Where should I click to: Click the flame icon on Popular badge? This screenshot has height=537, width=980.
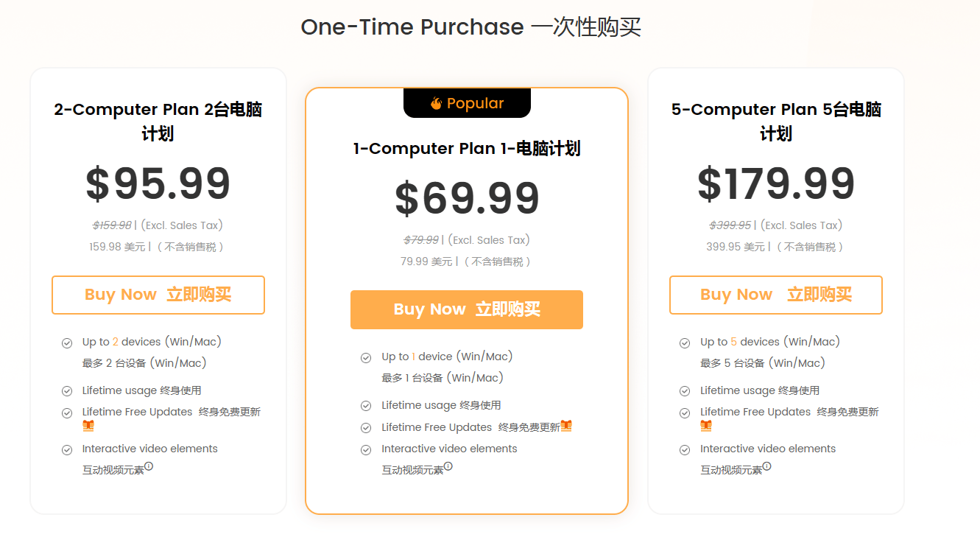pos(436,104)
